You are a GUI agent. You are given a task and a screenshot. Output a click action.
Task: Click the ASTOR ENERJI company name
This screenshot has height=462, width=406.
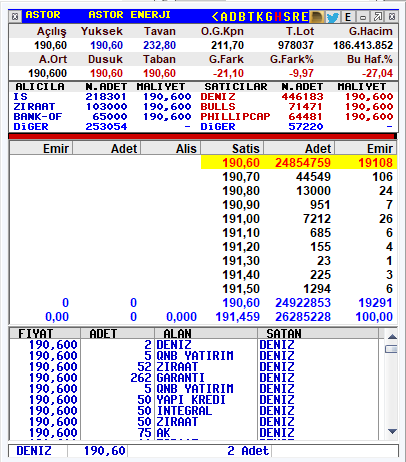129,15
